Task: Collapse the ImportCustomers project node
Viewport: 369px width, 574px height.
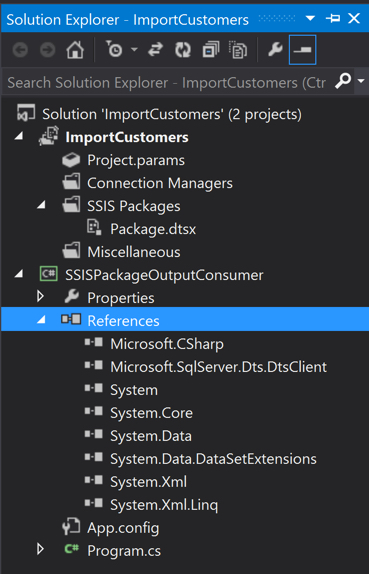Action: (x=19, y=137)
